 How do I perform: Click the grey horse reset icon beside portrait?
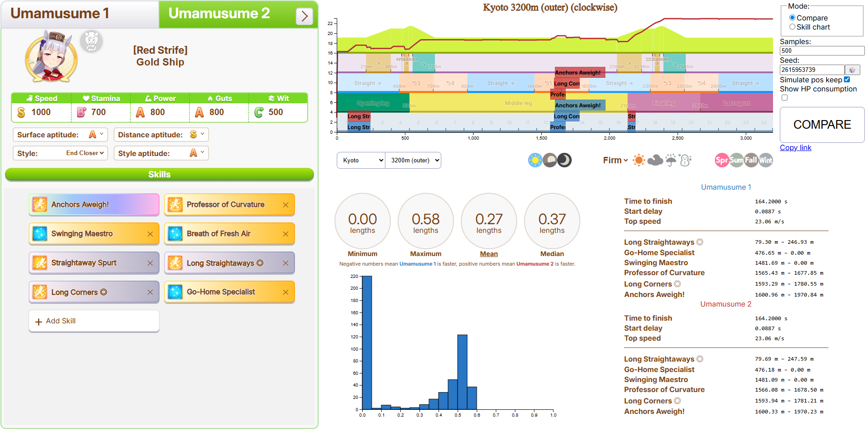[91, 41]
